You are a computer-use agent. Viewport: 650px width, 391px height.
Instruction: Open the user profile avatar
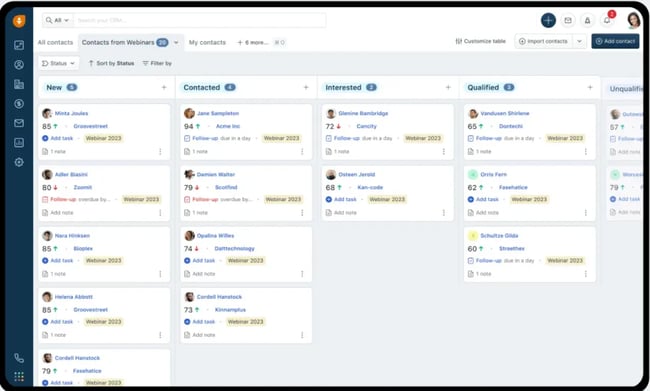coord(633,20)
